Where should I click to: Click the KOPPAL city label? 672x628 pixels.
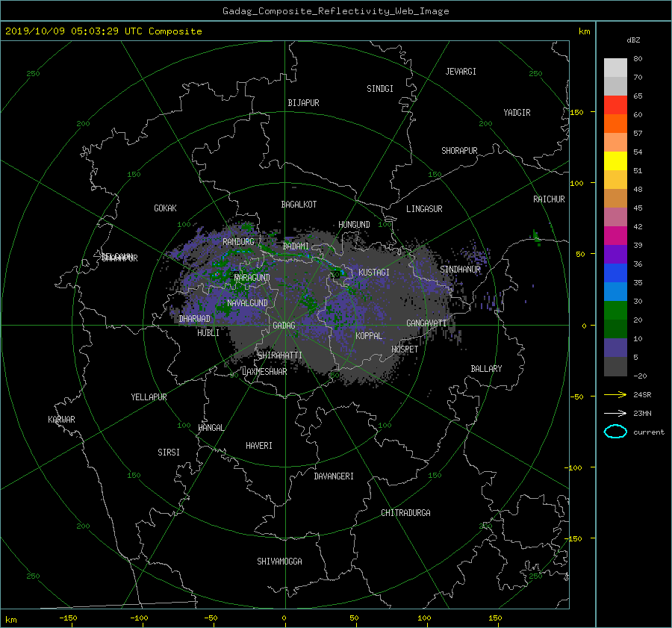(369, 336)
